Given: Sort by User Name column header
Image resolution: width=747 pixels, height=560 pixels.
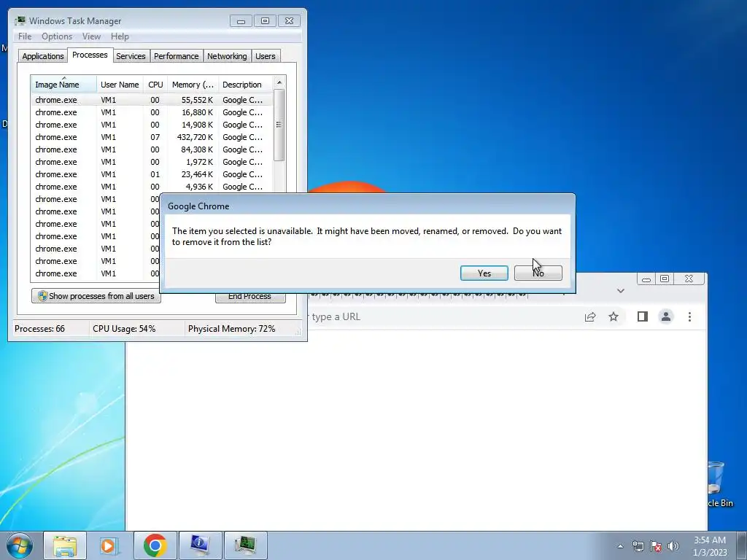Looking at the screenshot, I should pyautogui.click(x=120, y=85).
